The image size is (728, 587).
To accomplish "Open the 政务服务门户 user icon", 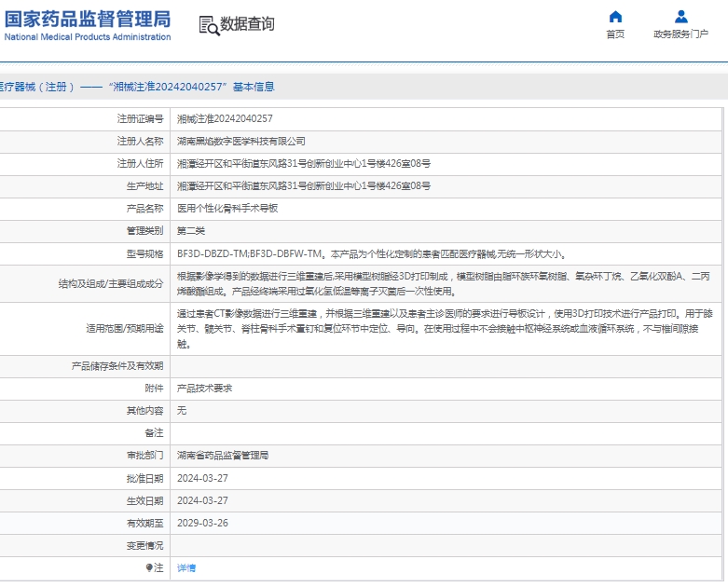I will (x=681, y=17).
